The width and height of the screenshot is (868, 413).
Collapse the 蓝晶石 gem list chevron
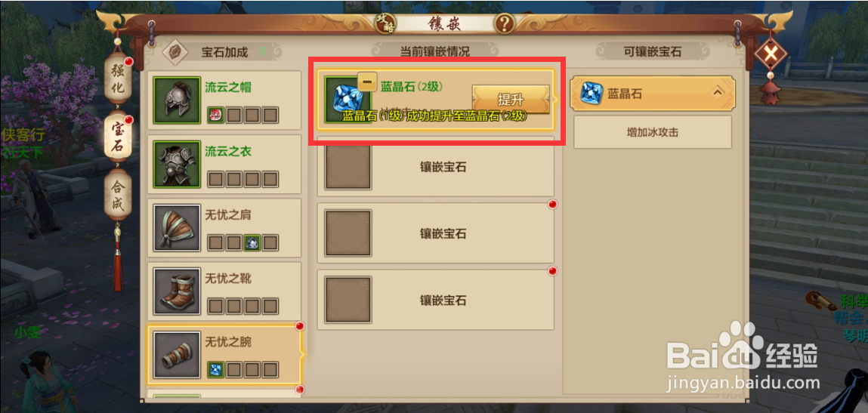click(x=718, y=92)
